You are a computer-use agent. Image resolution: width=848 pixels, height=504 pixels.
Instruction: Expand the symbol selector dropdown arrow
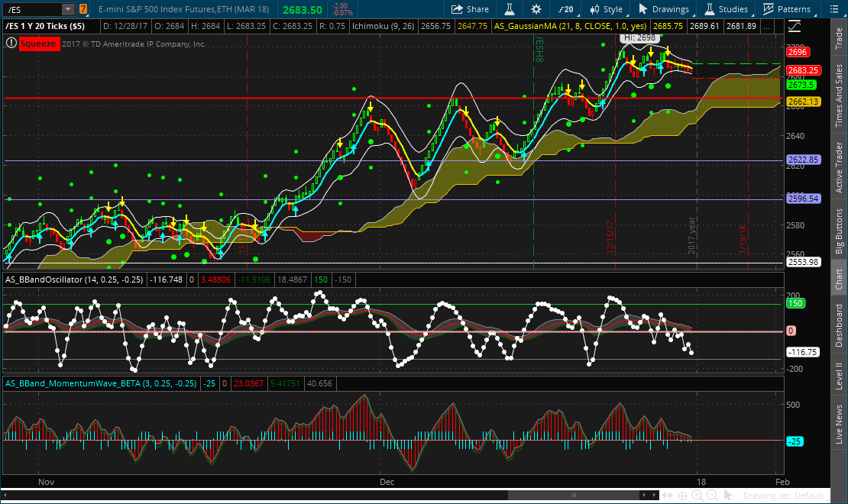click(x=68, y=9)
